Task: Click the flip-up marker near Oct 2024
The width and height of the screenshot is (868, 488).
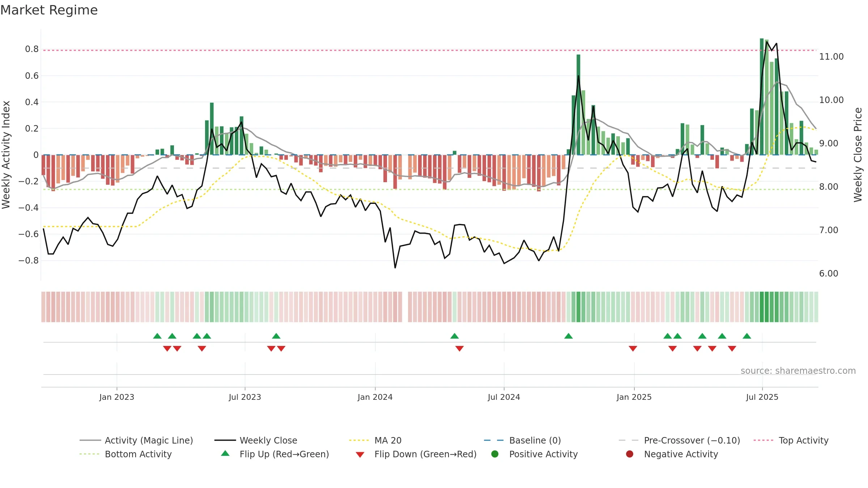Action: [569, 336]
